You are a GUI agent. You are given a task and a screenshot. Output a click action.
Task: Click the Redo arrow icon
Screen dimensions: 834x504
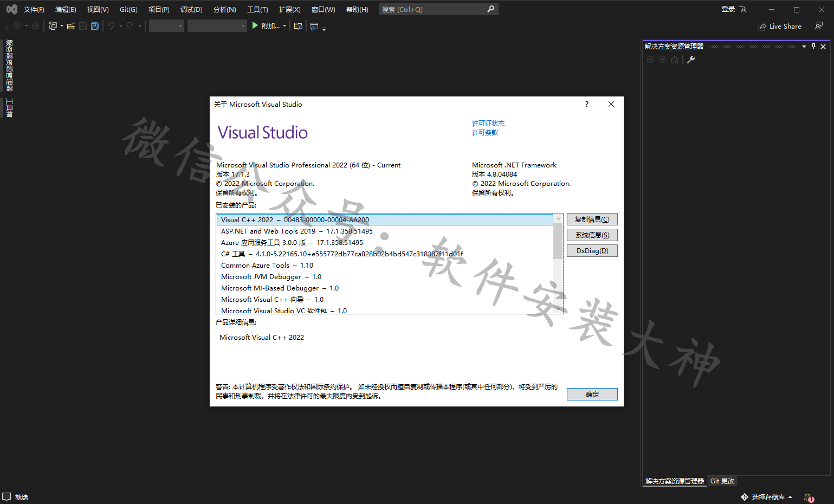pyautogui.click(x=130, y=26)
